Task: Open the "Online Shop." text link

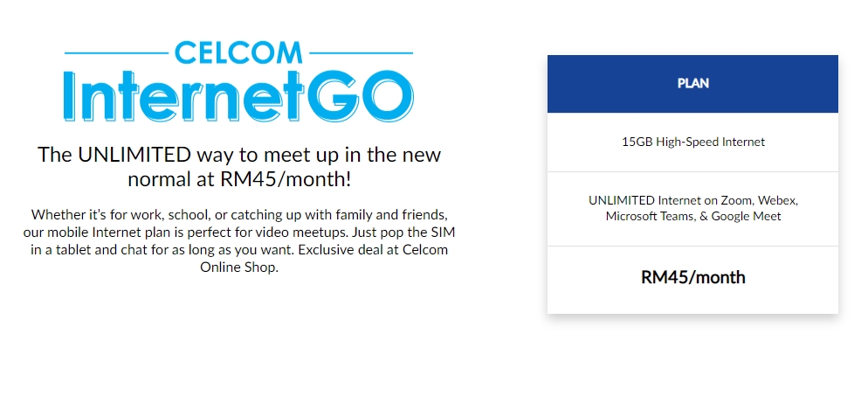Action: (x=238, y=267)
